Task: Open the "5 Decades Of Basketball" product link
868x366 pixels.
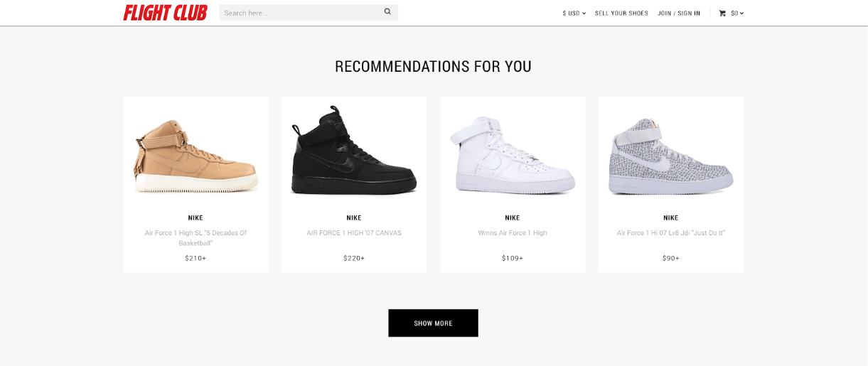Action: pos(195,238)
